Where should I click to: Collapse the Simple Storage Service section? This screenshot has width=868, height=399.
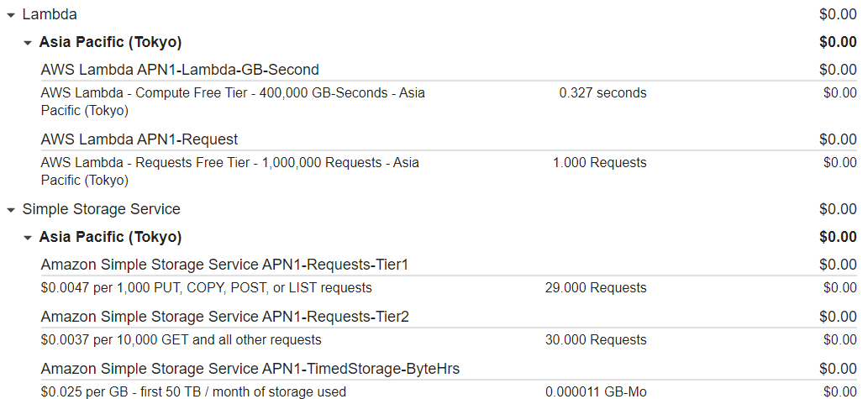[x=11, y=210]
